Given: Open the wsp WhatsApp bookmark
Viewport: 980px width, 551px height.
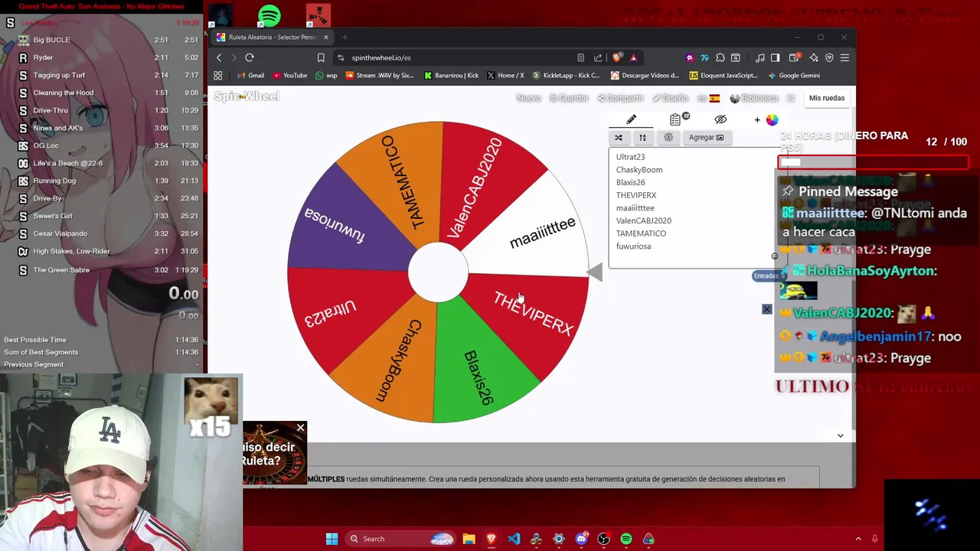Looking at the screenshot, I should point(326,75).
